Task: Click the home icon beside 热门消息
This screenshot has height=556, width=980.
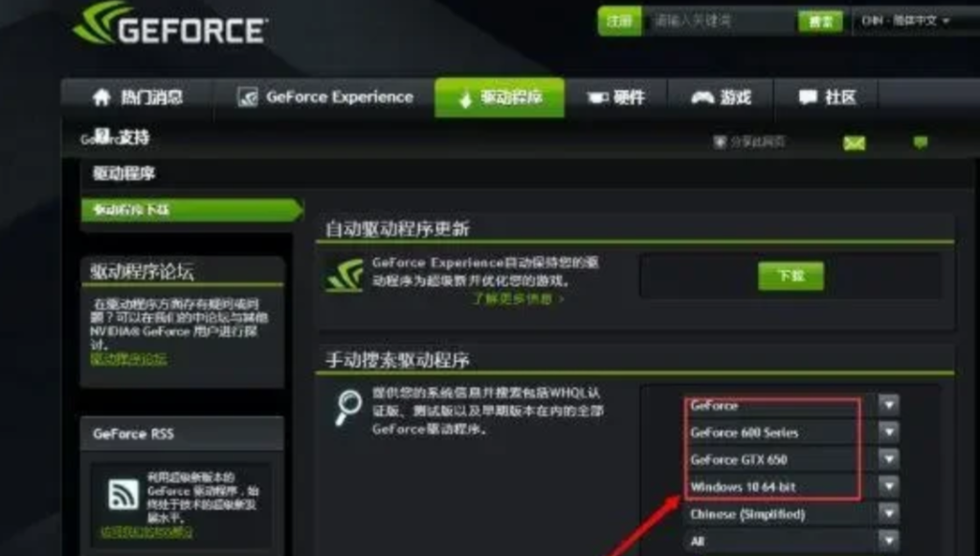Action: (101, 97)
